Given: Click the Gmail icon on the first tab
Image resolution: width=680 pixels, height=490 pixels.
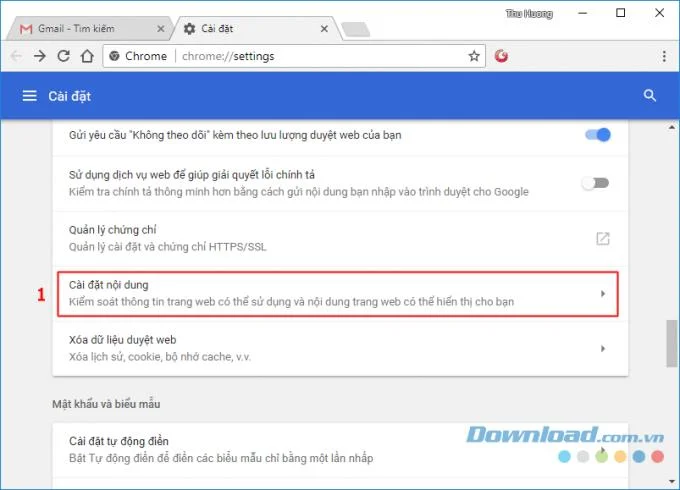Looking at the screenshot, I should coord(26,29).
